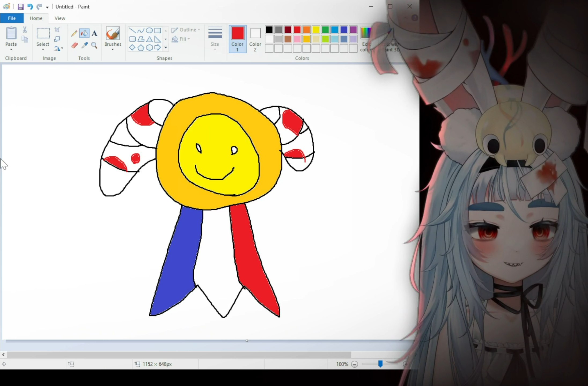Activate the Color 1 button
The width and height of the screenshot is (588, 386).
tap(238, 39)
